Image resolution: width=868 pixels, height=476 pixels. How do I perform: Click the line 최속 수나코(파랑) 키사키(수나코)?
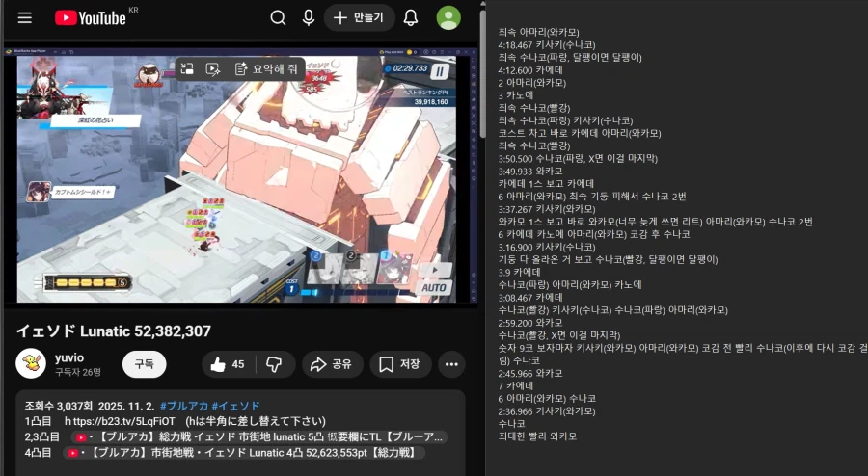coord(566,120)
